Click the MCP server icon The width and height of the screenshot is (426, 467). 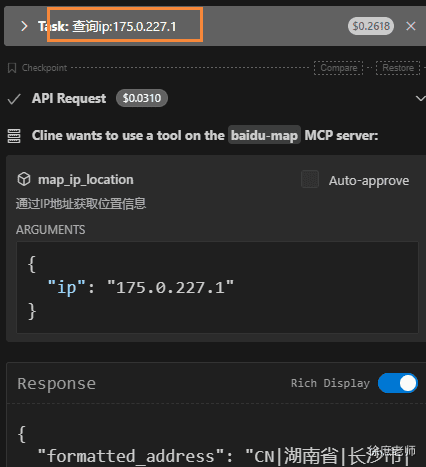coord(14,136)
